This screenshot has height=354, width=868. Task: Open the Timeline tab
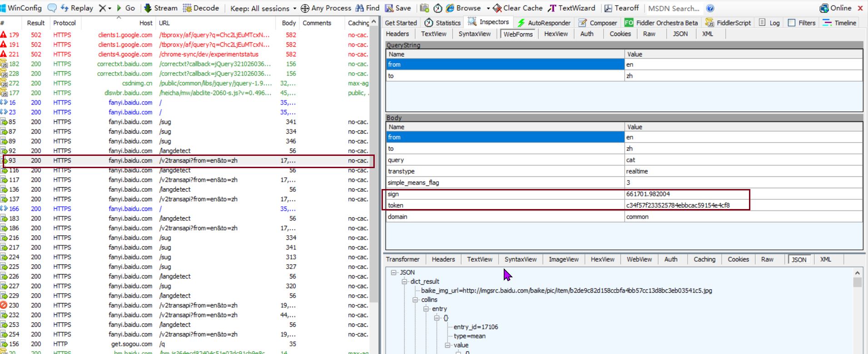click(x=840, y=23)
